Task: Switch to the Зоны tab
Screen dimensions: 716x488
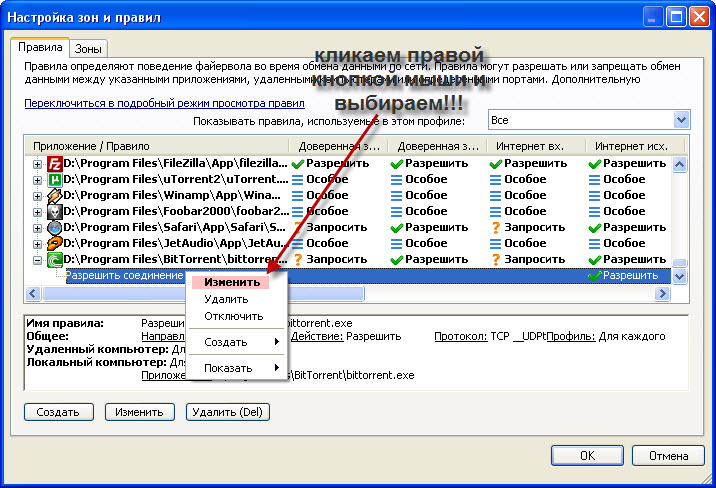Action: click(90, 48)
